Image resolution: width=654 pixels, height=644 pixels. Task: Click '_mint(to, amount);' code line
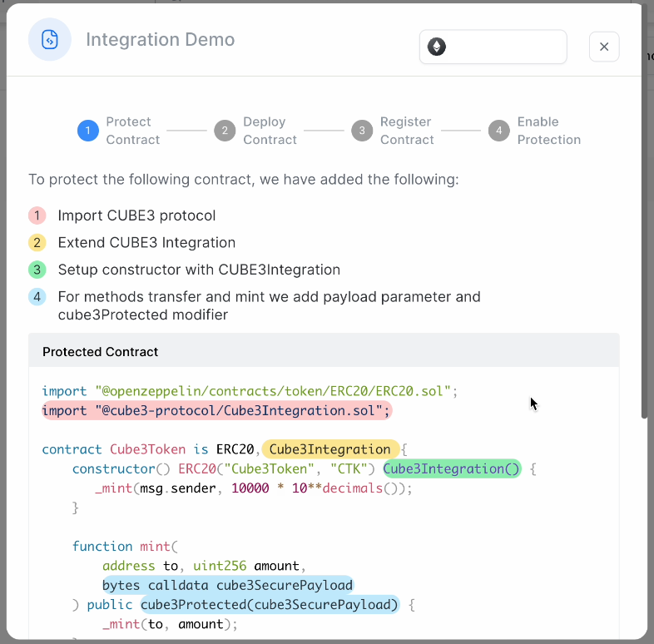(x=171, y=624)
